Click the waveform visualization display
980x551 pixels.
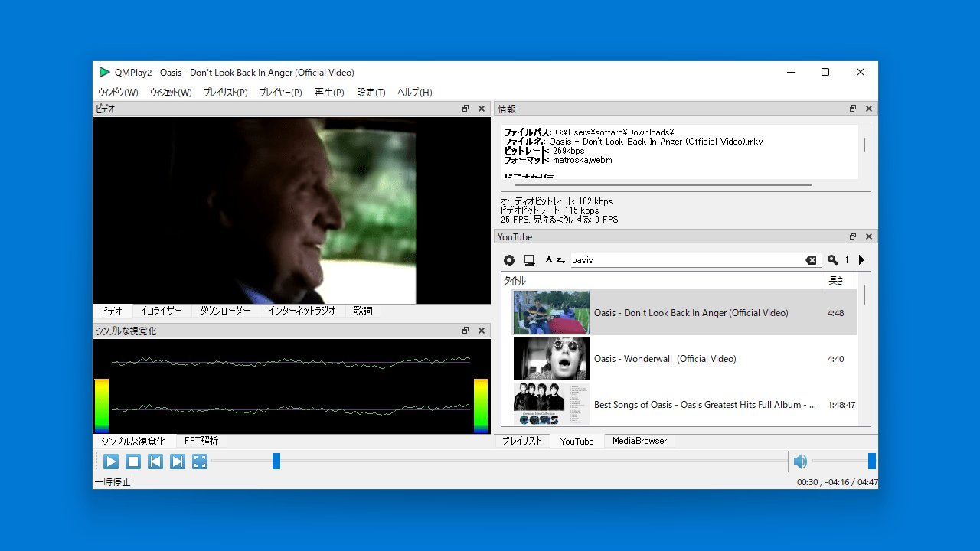click(x=292, y=386)
